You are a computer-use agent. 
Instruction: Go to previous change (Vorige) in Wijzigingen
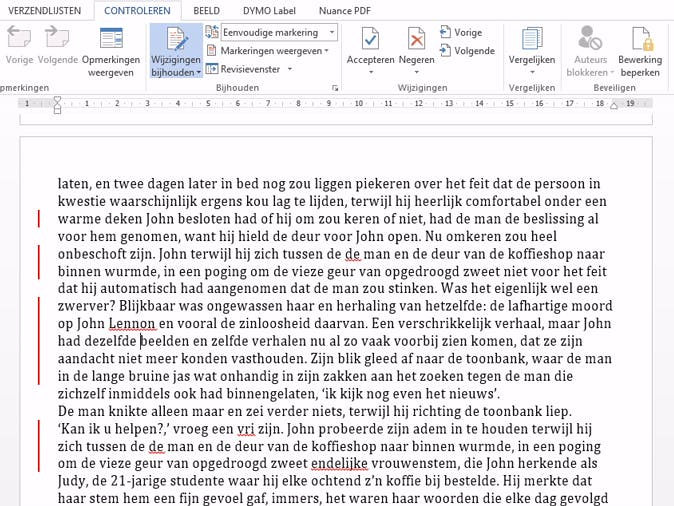460,32
